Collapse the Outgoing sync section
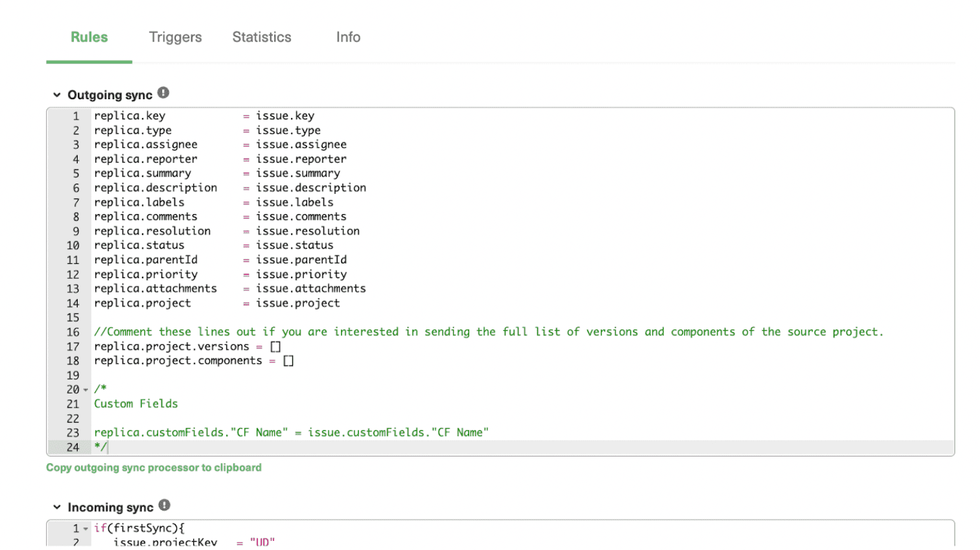The width and height of the screenshot is (980, 550). (56, 94)
